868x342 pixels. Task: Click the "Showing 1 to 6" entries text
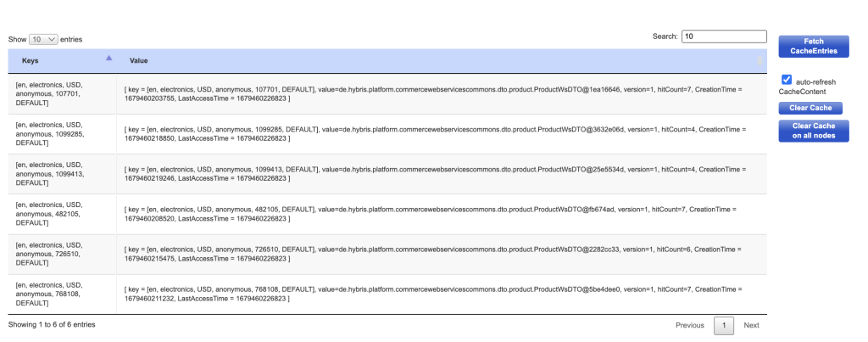click(x=52, y=324)
